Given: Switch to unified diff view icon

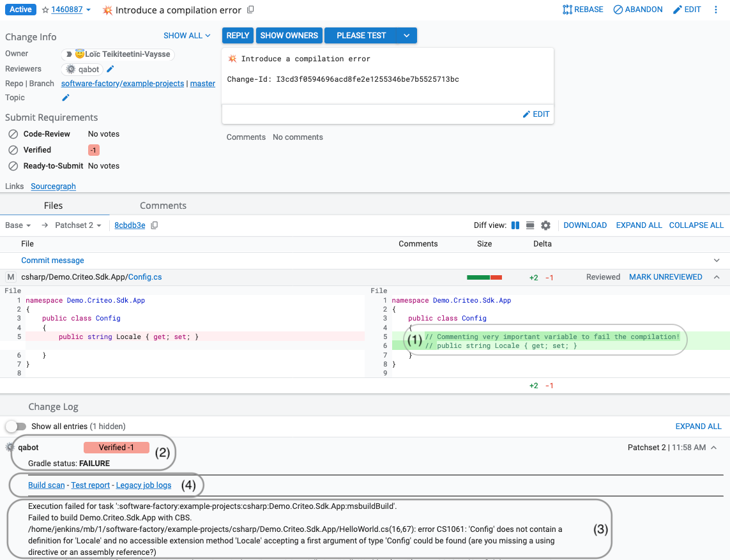Looking at the screenshot, I should point(529,225).
